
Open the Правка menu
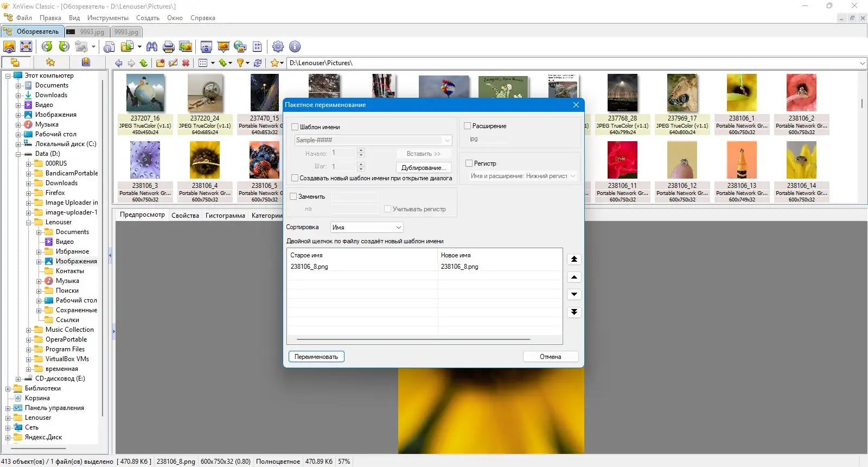(50, 18)
